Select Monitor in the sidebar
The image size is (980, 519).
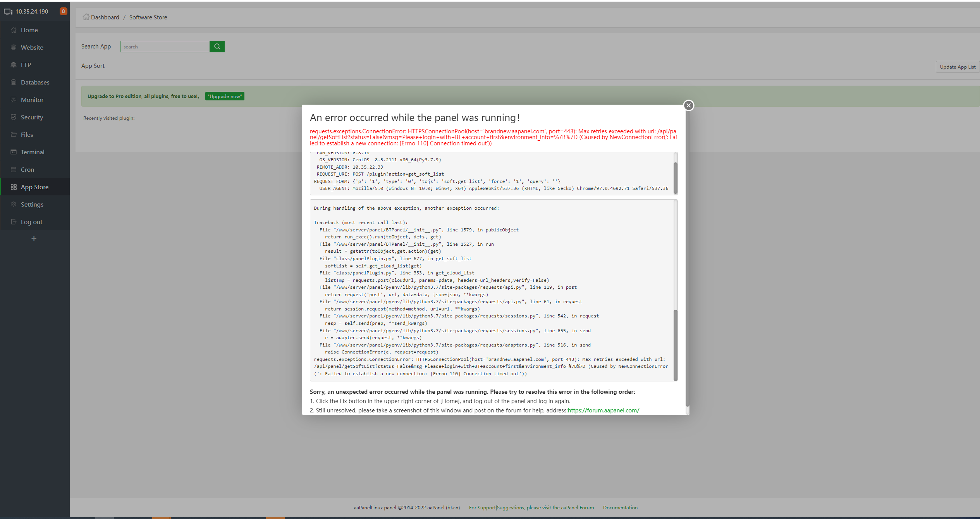point(32,100)
